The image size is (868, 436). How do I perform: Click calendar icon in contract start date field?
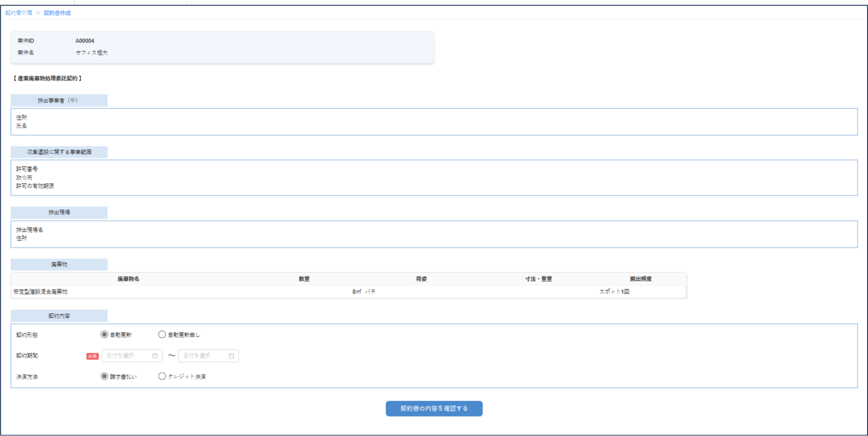(x=155, y=356)
